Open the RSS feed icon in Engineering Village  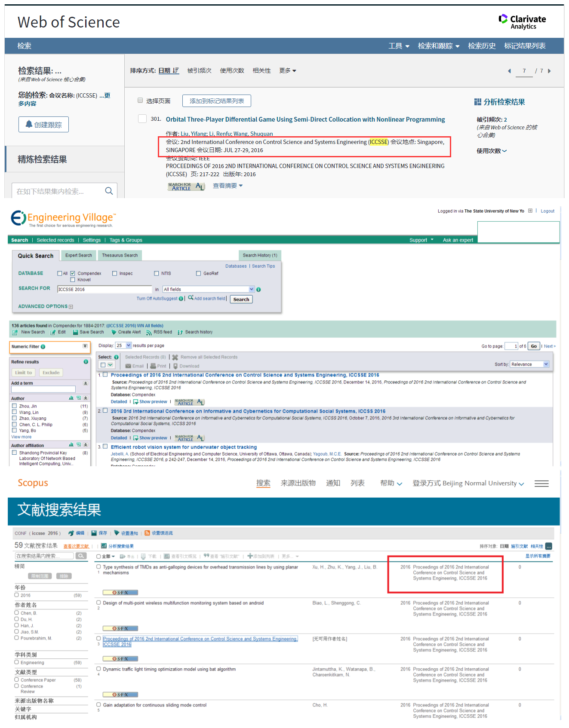[149, 333]
